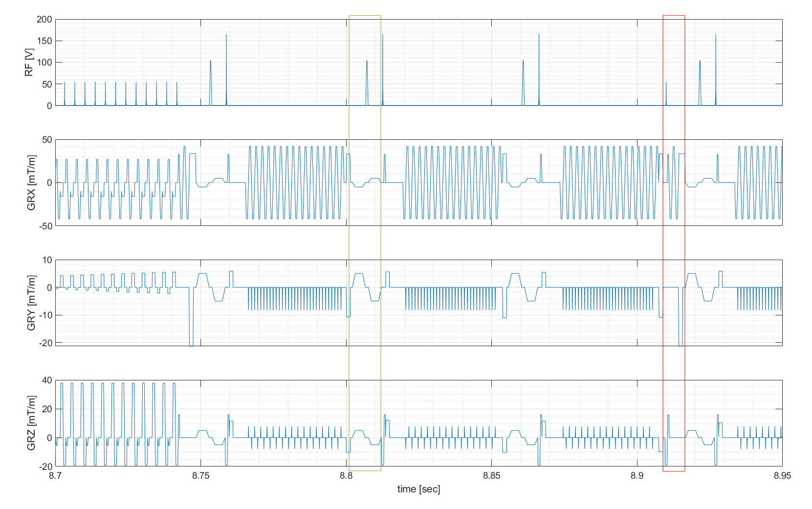Click the 8.75 tick on time axis

200,476
